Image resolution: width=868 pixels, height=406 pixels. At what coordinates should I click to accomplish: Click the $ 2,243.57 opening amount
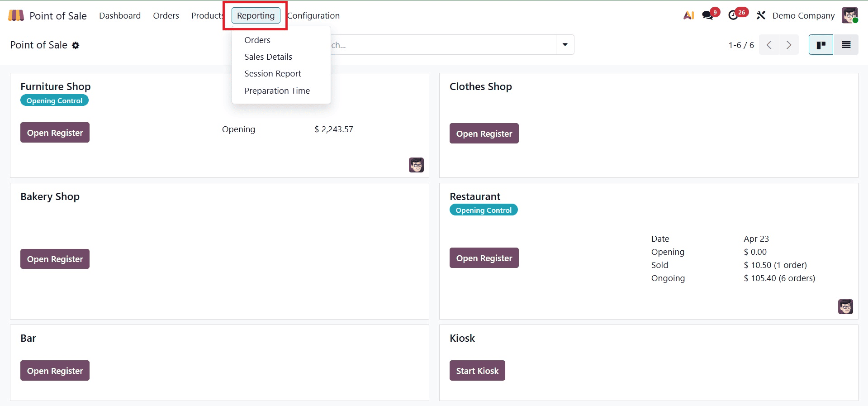click(334, 129)
